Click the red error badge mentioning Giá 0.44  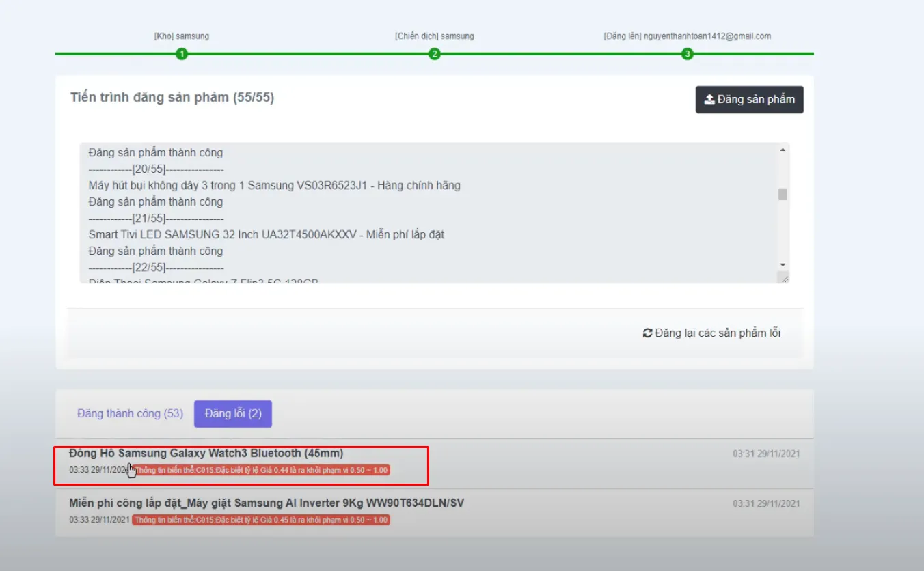(261, 470)
